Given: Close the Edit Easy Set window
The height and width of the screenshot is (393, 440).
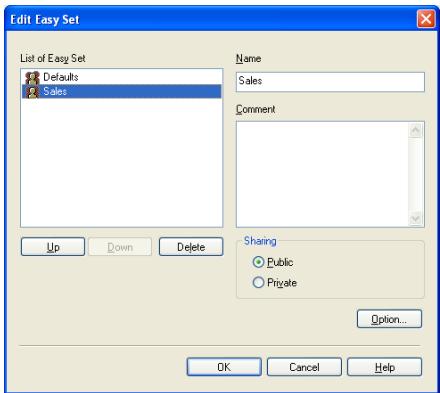Looking at the screenshot, I should coord(426,19).
